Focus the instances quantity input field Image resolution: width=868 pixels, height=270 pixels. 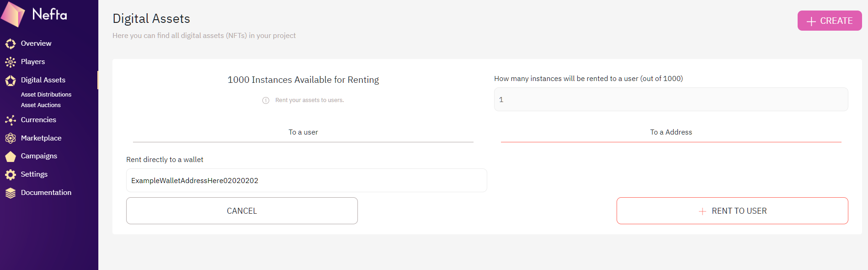click(x=671, y=99)
